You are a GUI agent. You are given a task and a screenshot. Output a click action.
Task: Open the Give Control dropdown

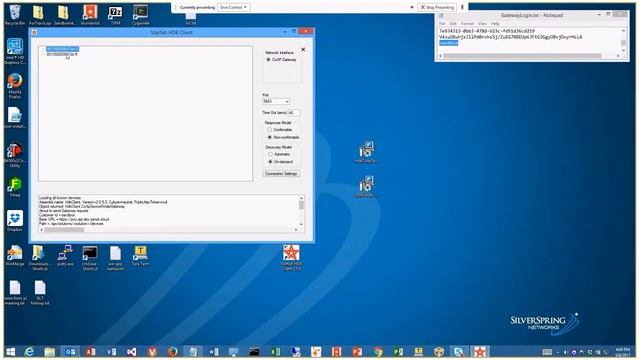coord(233,7)
